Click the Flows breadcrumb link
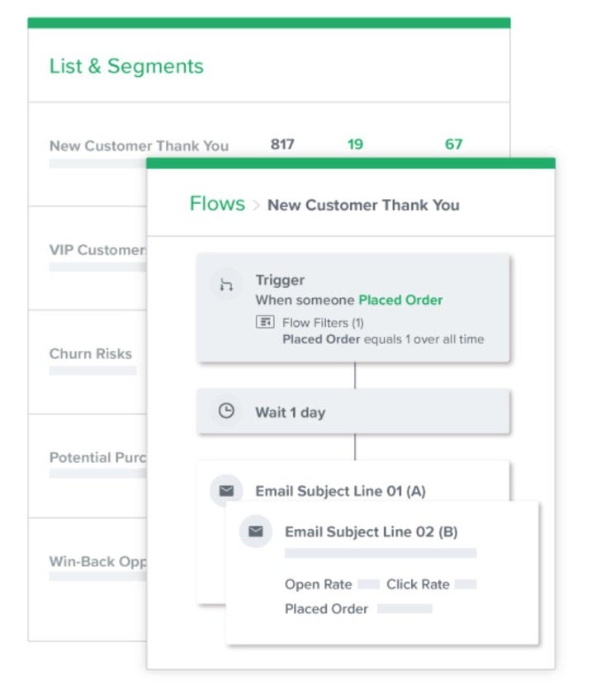Viewport: 596px width, 700px height. [x=217, y=204]
